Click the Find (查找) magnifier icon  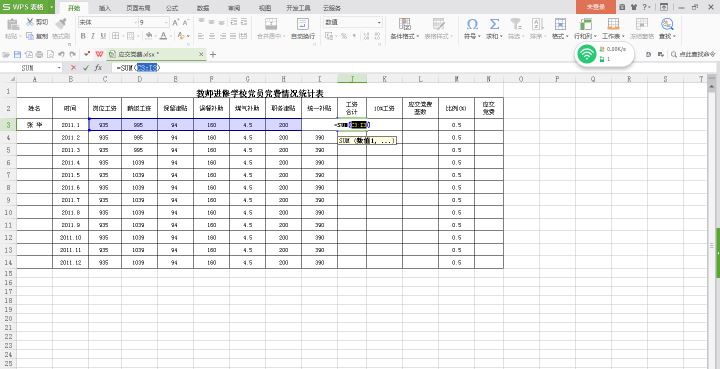point(667,24)
